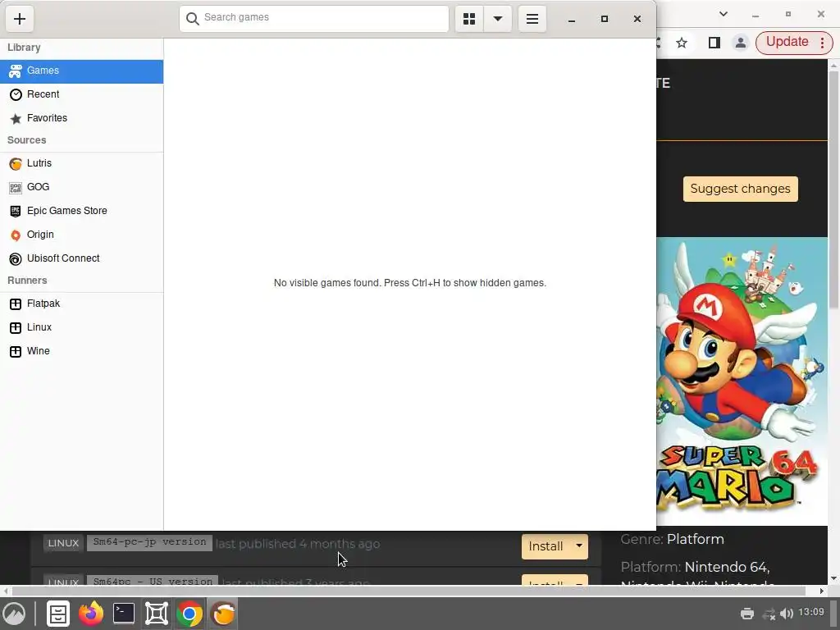
Task: Open the Recent games list
Action: (x=81, y=95)
